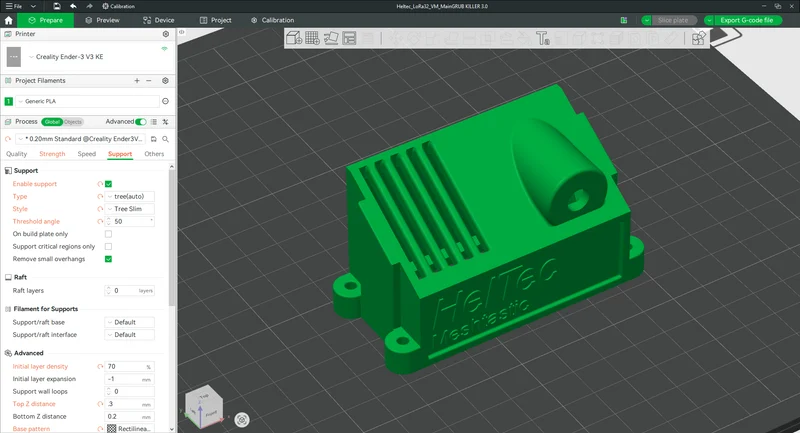Open the File menu
800x433 pixels.
14,6
